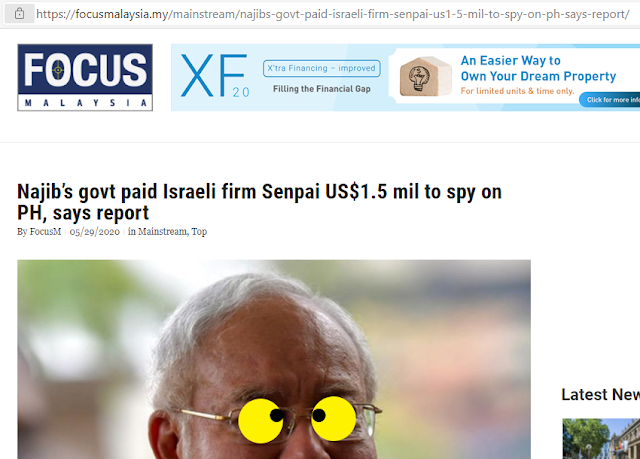640x459 pixels.
Task: Click the article headline about Senpai
Action: point(260,202)
